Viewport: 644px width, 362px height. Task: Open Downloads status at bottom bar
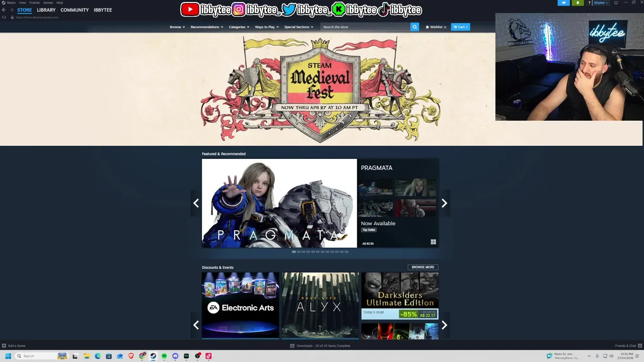(320, 345)
